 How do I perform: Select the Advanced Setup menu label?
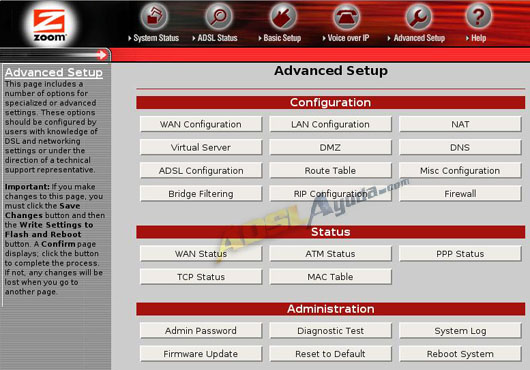pyautogui.click(x=419, y=38)
